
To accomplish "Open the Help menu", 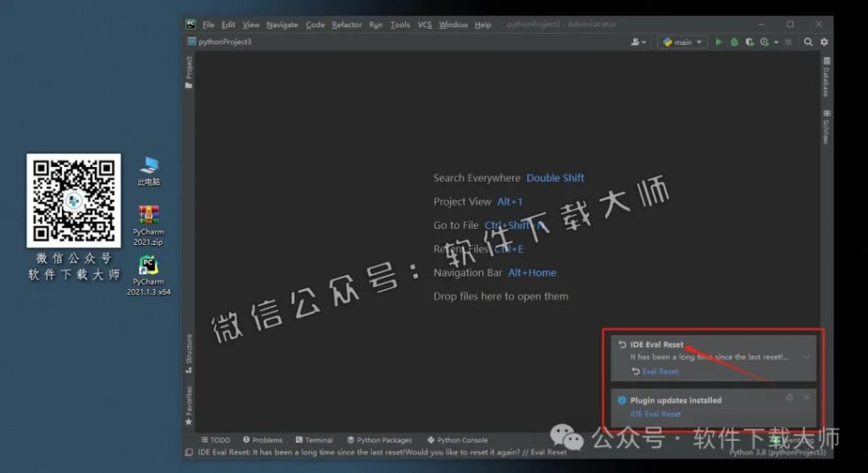I will coord(482,25).
